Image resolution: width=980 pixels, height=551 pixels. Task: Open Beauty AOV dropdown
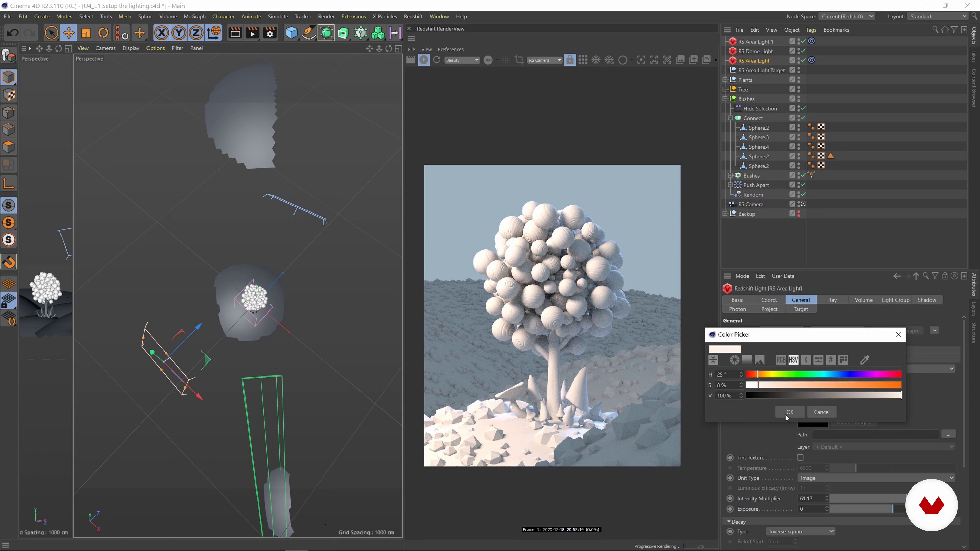tap(461, 60)
